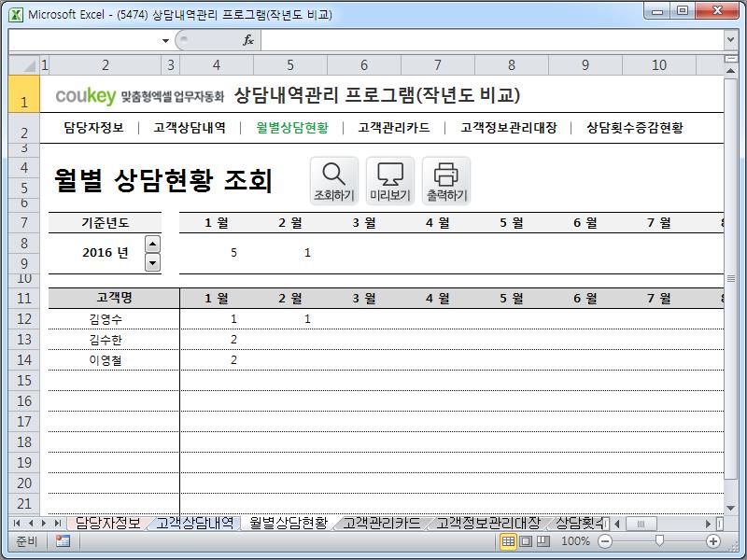Click the macro record icon in status bar
Screen dimensions: 747x560
(63, 541)
